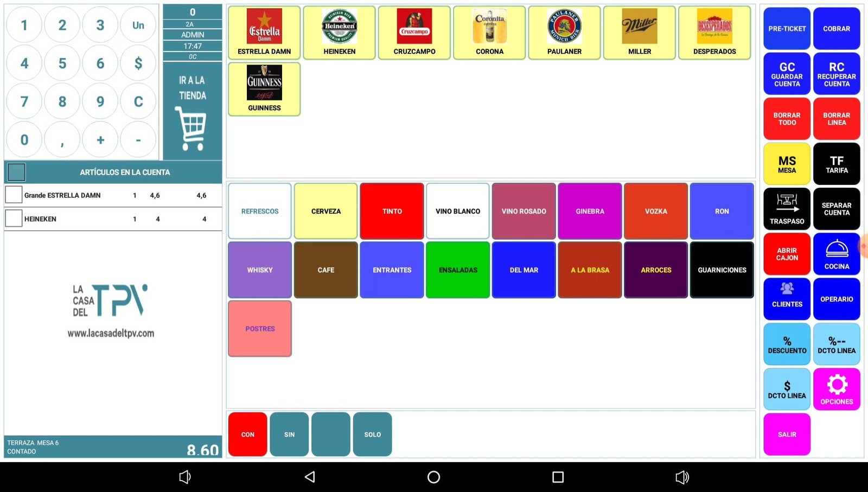The height and width of the screenshot is (492, 868).
Task: Open the Tinto wine category
Action: click(x=392, y=211)
